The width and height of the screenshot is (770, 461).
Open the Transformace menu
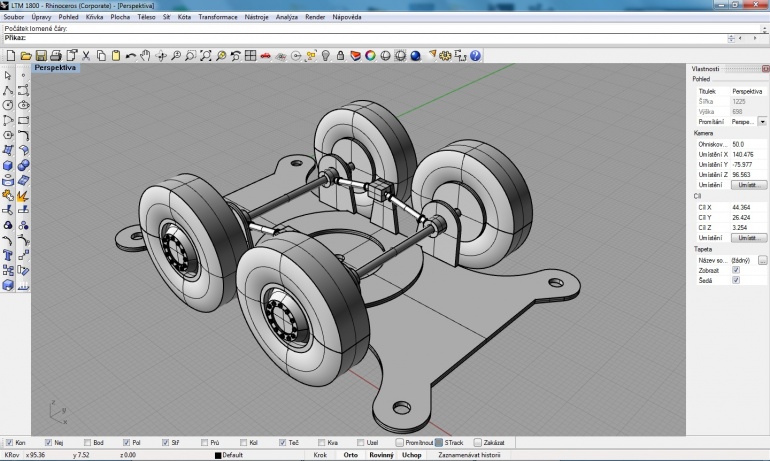tap(218, 17)
